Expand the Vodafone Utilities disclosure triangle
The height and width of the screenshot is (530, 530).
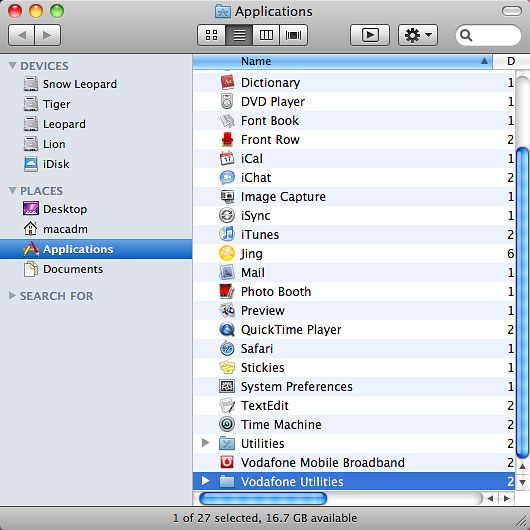pyautogui.click(x=205, y=481)
